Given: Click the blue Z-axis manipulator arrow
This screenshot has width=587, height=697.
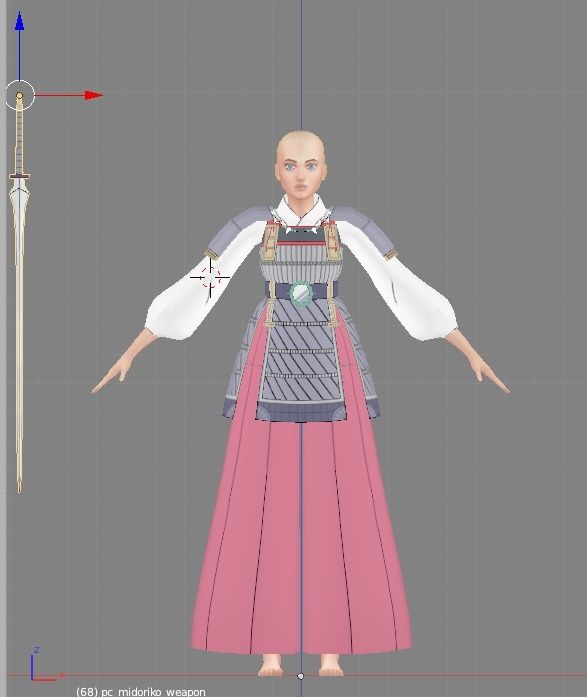Looking at the screenshot, I should click(x=19, y=22).
